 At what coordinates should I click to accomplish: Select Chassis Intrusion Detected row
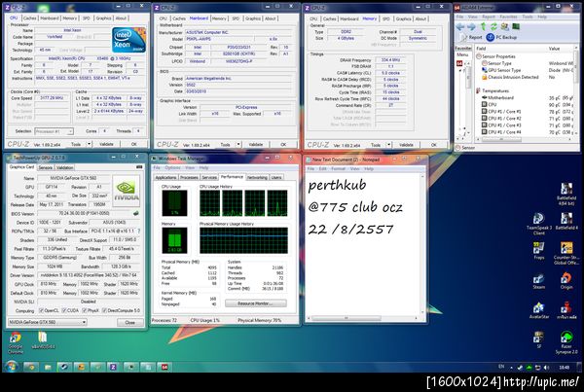coord(526,77)
